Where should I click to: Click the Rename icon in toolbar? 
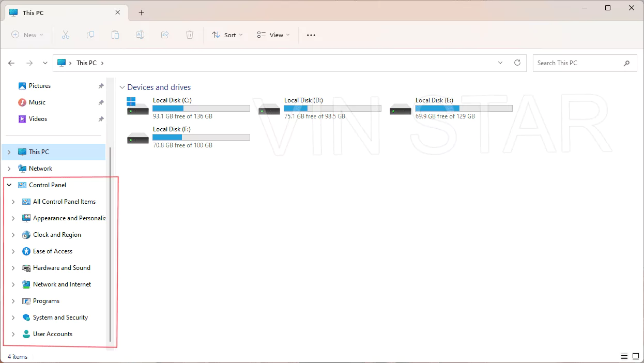[x=140, y=35]
